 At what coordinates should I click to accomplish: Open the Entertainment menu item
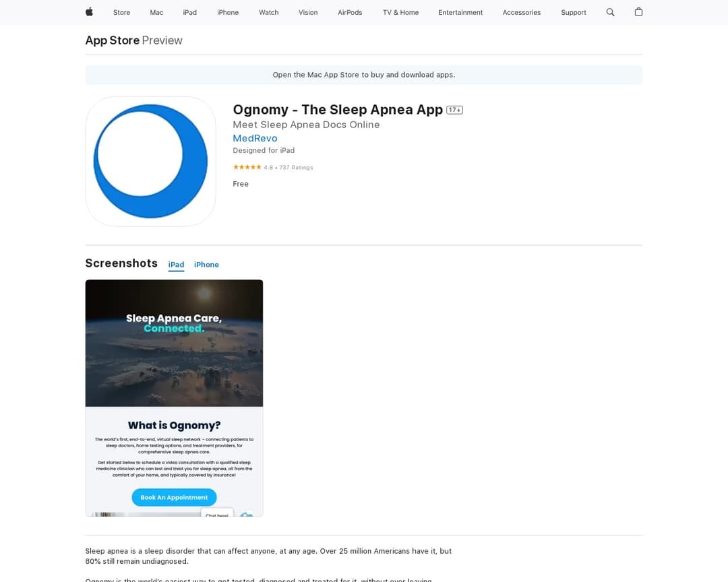460,12
